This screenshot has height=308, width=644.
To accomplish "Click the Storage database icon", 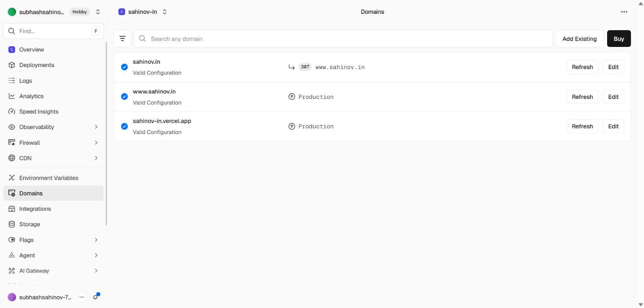I will point(12,224).
